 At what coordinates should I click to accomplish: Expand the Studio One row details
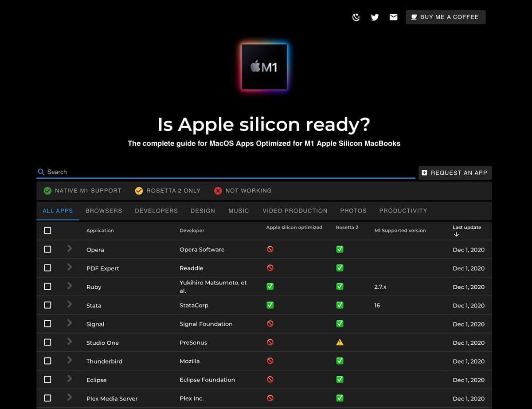coord(70,342)
